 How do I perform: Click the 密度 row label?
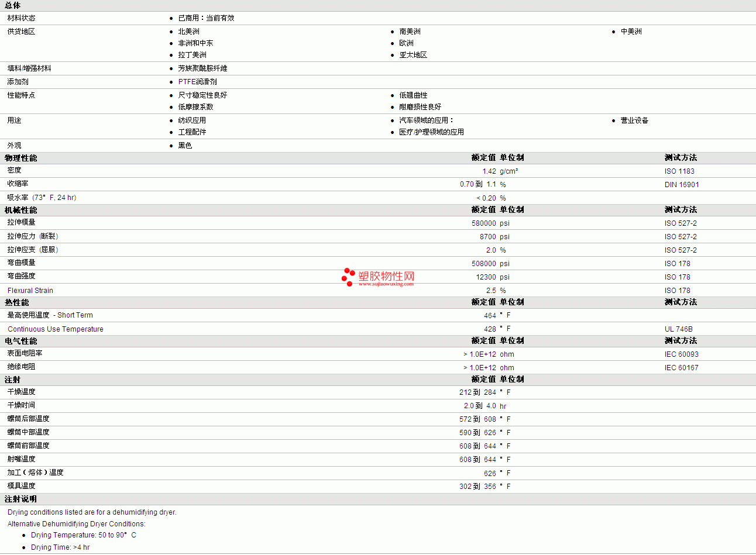[x=14, y=170]
